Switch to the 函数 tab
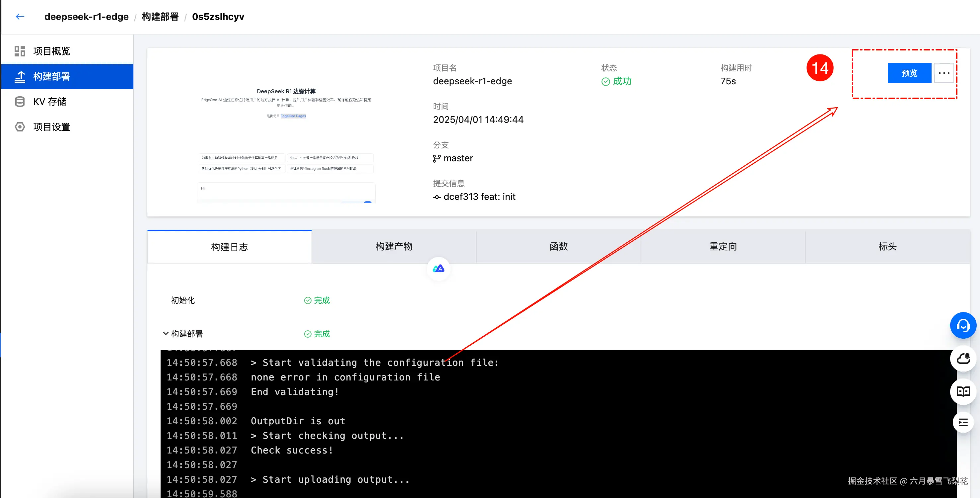Image resolution: width=980 pixels, height=498 pixels. click(x=558, y=246)
